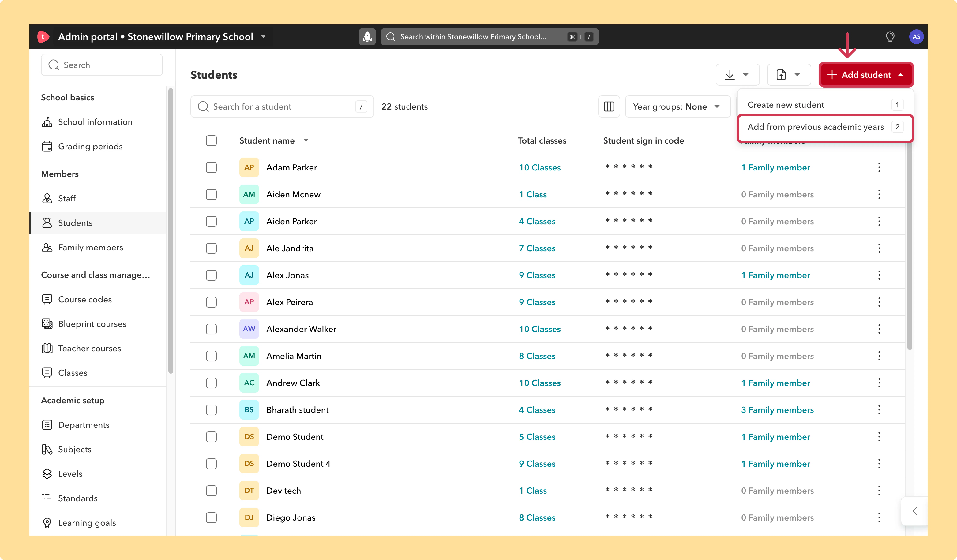Click the Blueprint courses icon
957x560 pixels.
click(x=47, y=324)
